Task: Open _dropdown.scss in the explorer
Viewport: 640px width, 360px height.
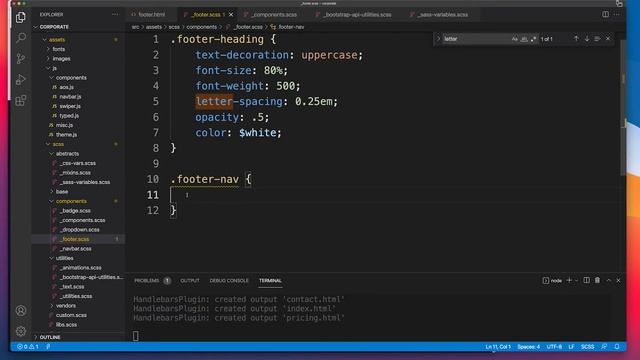Action: click(x=80, y=229)
